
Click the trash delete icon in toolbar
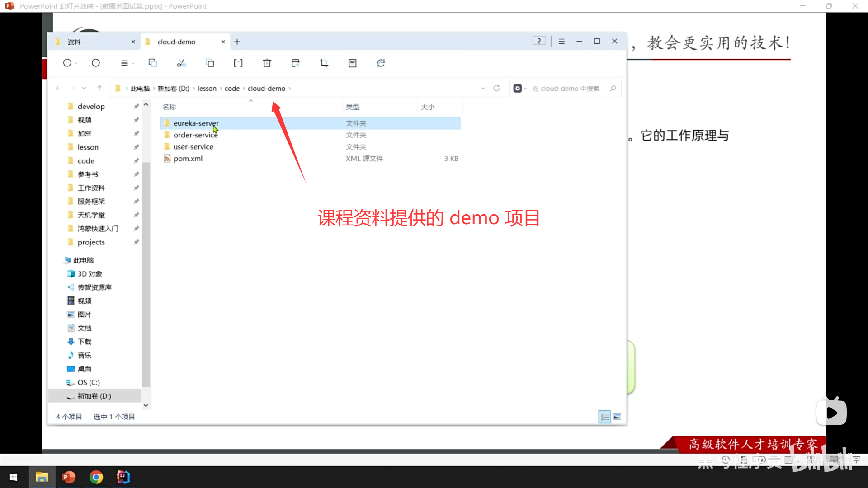pos(267,63)
